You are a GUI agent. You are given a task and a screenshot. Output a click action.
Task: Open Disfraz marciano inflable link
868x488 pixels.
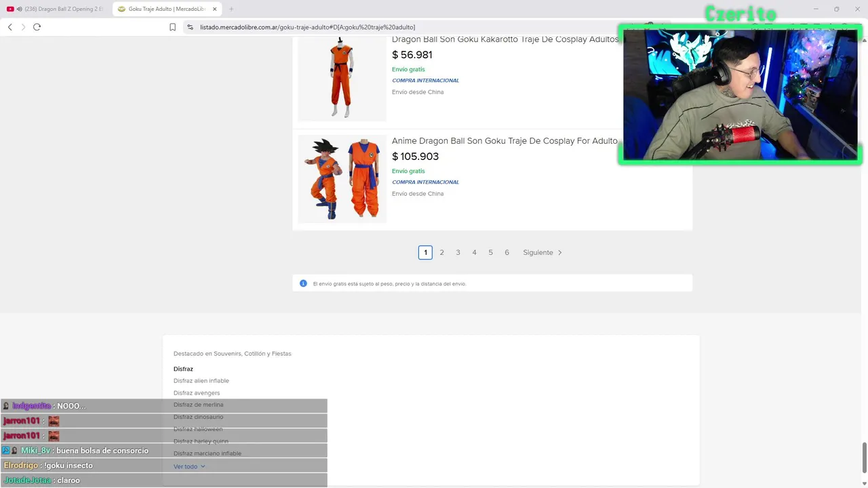pos(208,453)
